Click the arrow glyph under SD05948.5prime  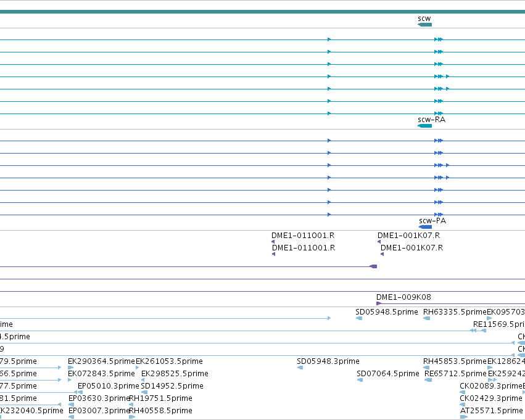click(359, 318)
